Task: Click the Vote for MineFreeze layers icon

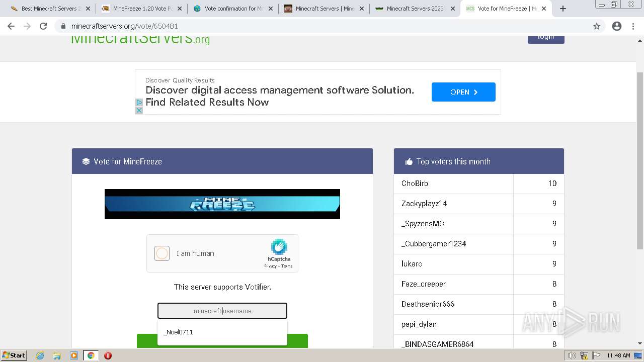Action: pyautogui.click(x=86, y=161)
